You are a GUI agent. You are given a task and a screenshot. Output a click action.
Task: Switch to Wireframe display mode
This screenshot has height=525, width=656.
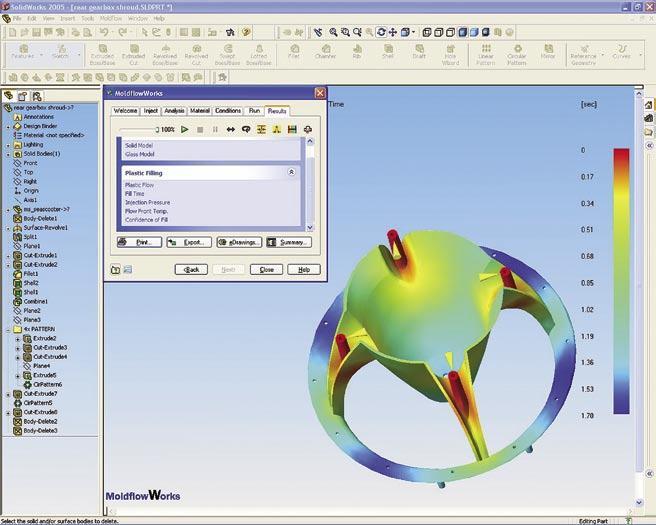coord(427,32)
